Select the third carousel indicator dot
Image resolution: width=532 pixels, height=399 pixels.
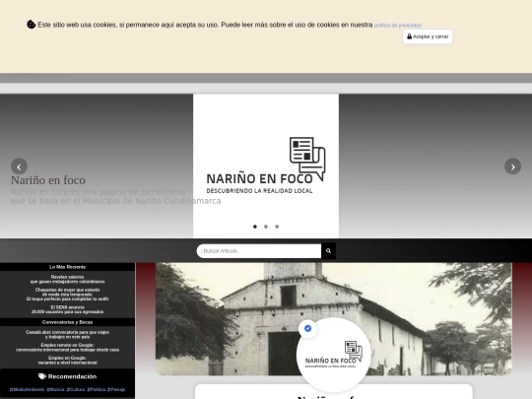click(x=277, y=227)
